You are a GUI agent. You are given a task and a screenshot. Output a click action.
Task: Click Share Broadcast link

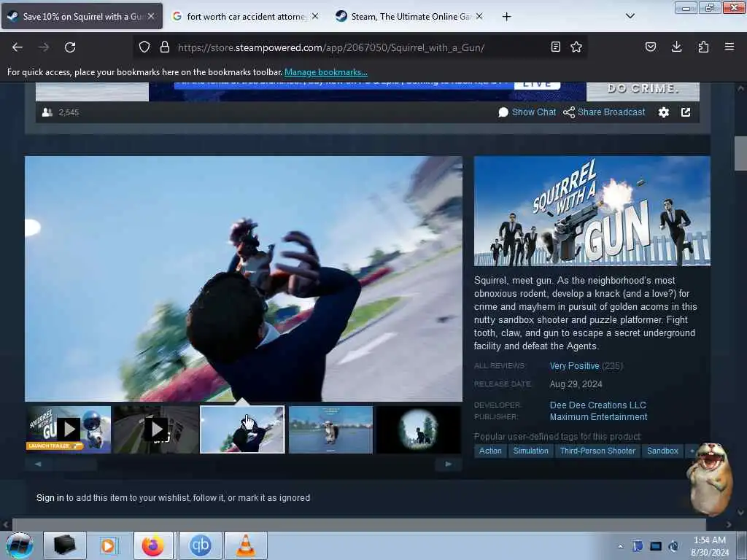click(604, 112)
